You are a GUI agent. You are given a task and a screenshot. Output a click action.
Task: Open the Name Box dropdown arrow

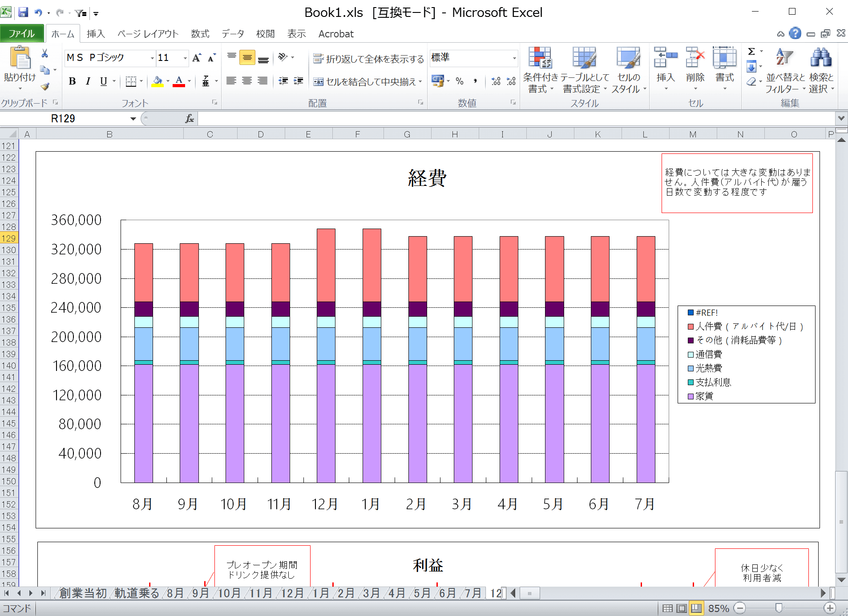(x=133, y=119)
